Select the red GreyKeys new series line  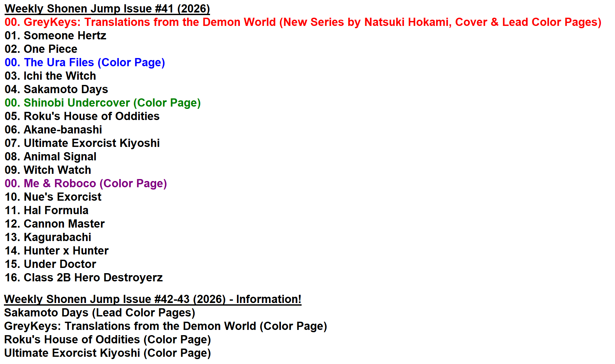303,22
